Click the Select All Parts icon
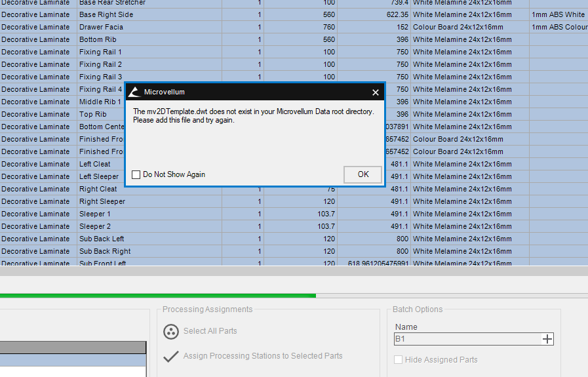Viewport: 588px width, 377px height. click(x=171, y=332)
